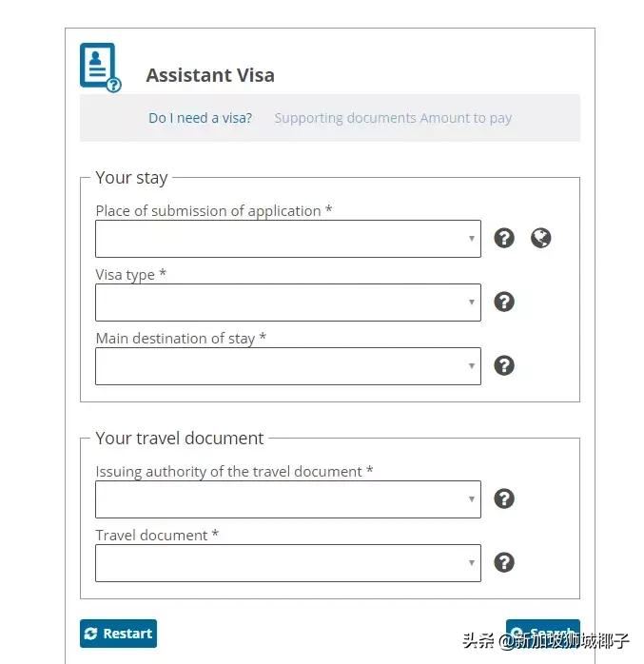This screenshot has height=664, width=644.
Task: Click the Assistant Visa document logo icon
Action: pyautogui.click(x=99, y=67)
